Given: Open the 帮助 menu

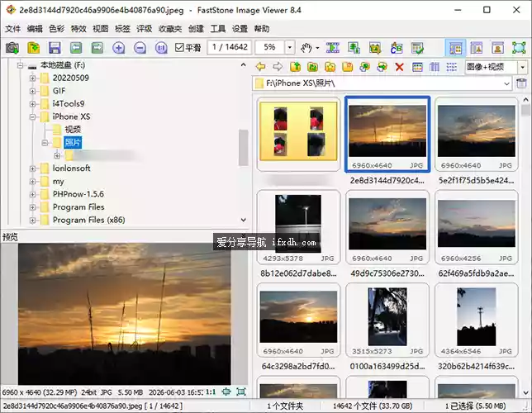Looking at the screenshot, I should click(x=262, y=29).
